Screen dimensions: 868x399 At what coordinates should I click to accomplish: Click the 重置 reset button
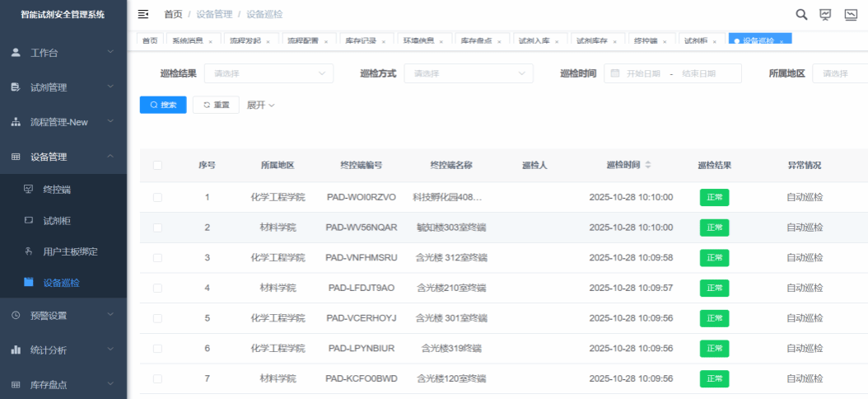(216, 105)
